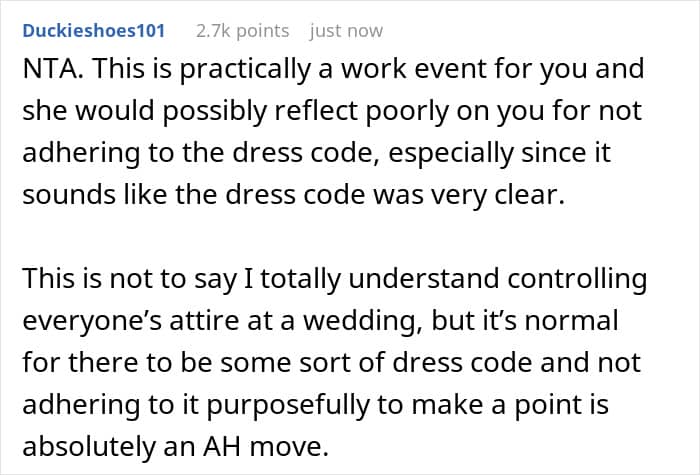Click the "NTA." verdict at comment start
The image size is (700, 475).
tap(53, 69)
